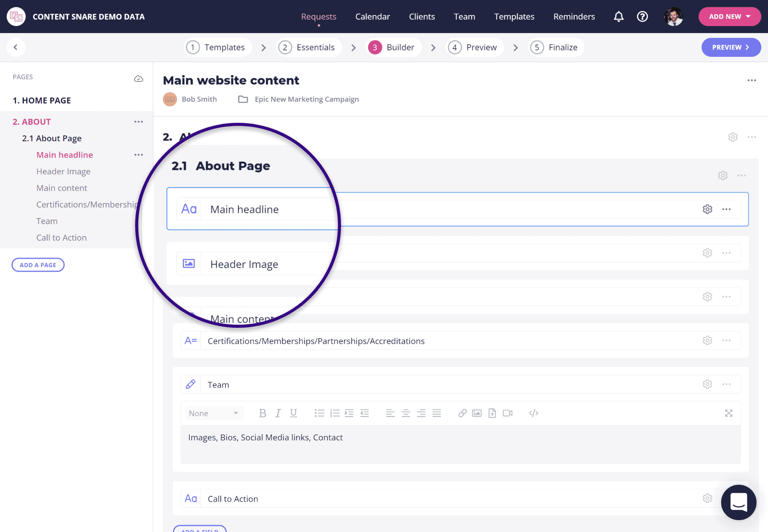
Task: Insert a link in the editor
Action: point(462,413)
